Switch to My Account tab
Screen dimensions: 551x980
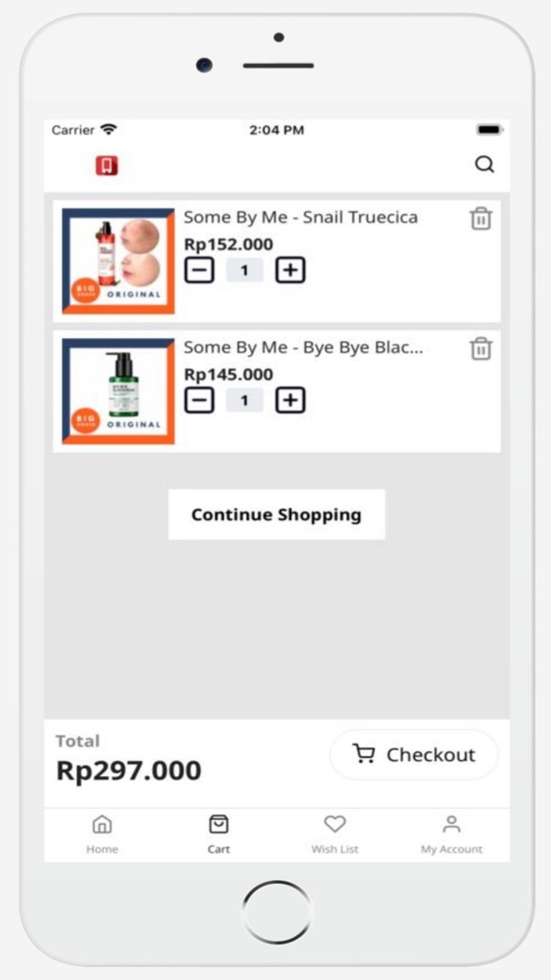[x=451, y=833]
